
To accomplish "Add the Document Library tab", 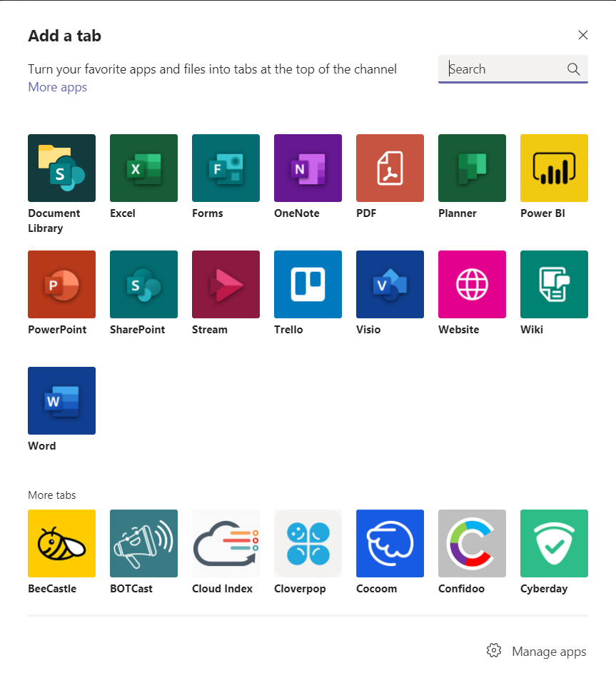I will pyautogui.click(x=61, y=168).
